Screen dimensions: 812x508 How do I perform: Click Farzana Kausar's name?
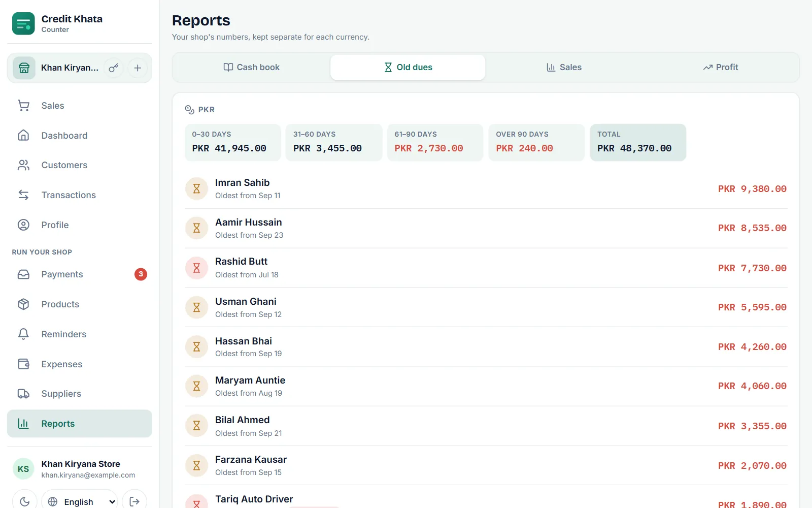tap(251, 459)
